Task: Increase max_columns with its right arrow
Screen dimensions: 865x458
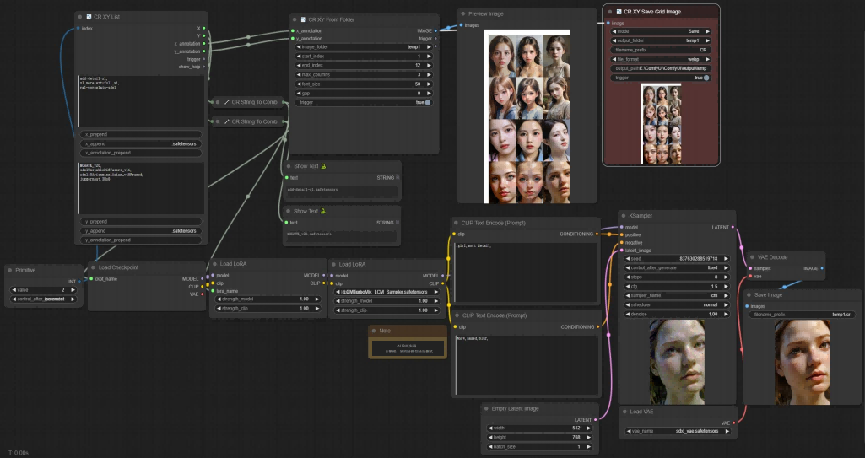Action: click(429, 74)
